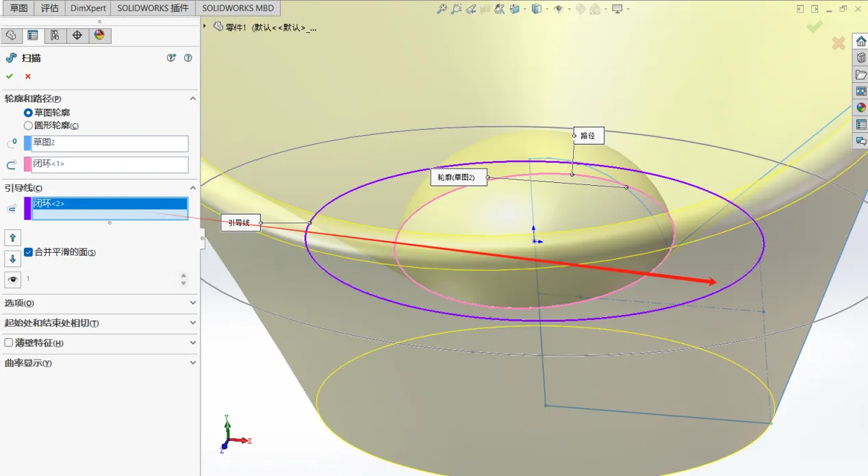Open the sweep help question mark

tap(188, 58)
